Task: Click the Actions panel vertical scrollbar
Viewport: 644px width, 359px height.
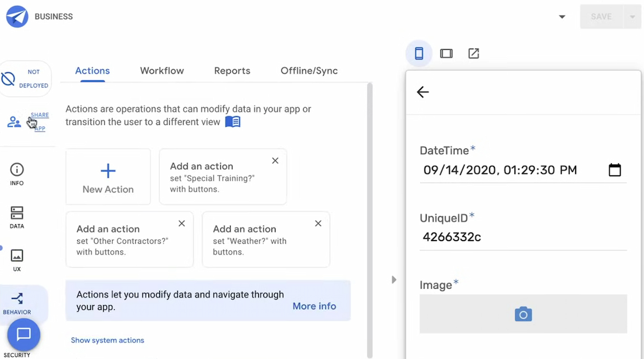Action: (370, 220)
